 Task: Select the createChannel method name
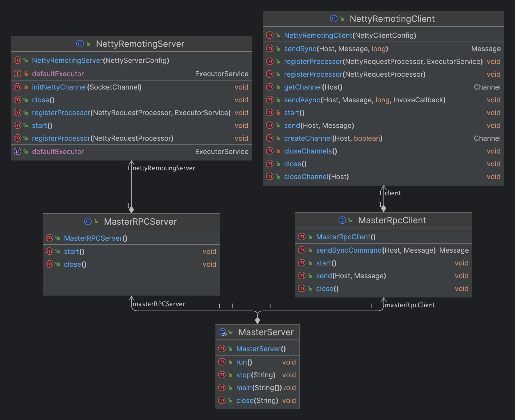(308, 138)
